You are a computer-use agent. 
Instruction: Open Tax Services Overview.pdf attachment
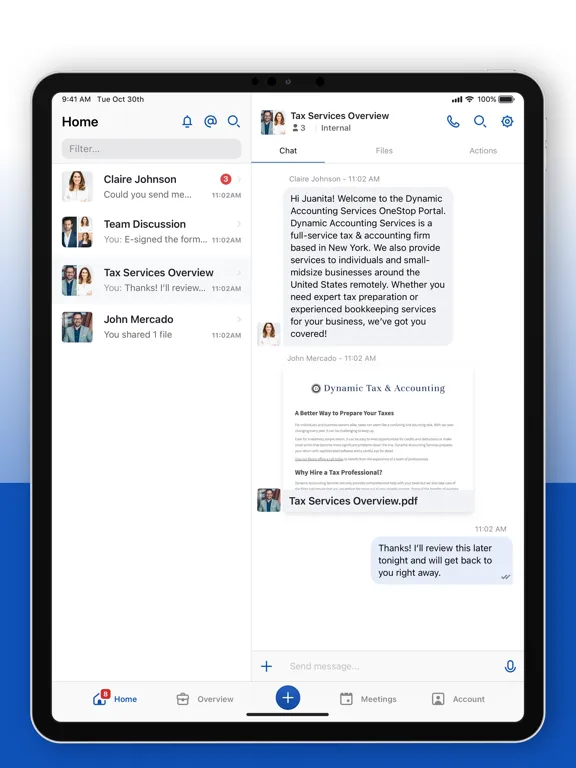[x=378, y=439]
